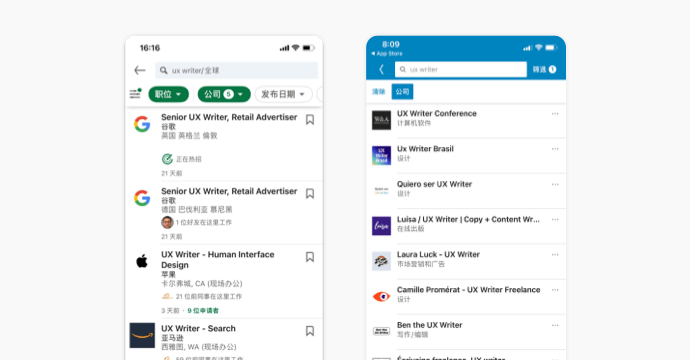690x360 pixels.
Task: Open more options for Ux Writer Brasil
Action: 555,149
